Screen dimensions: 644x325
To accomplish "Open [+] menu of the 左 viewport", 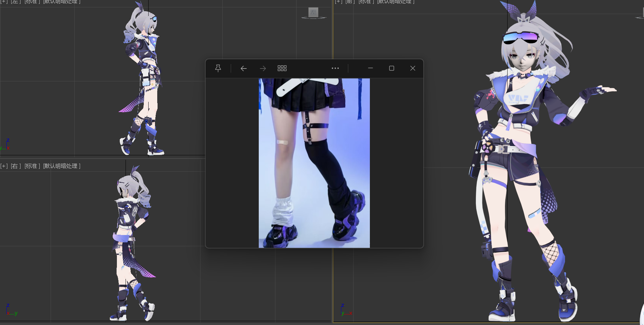I will click(x=4, y=2).
